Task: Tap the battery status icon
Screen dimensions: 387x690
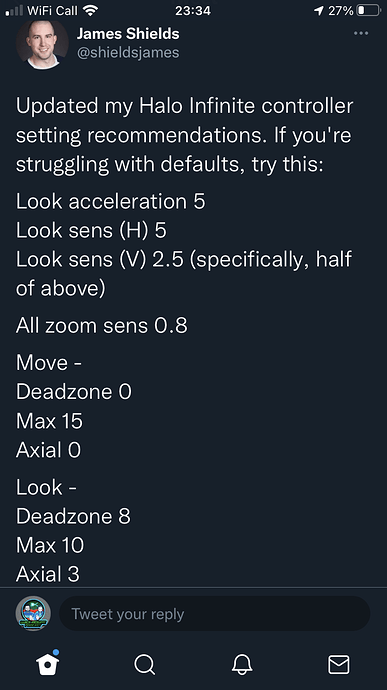Action: (x=368, y=11)
